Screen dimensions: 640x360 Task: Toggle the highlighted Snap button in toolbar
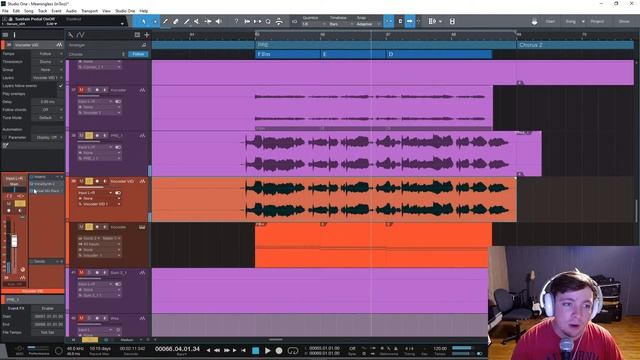(389, 21)
